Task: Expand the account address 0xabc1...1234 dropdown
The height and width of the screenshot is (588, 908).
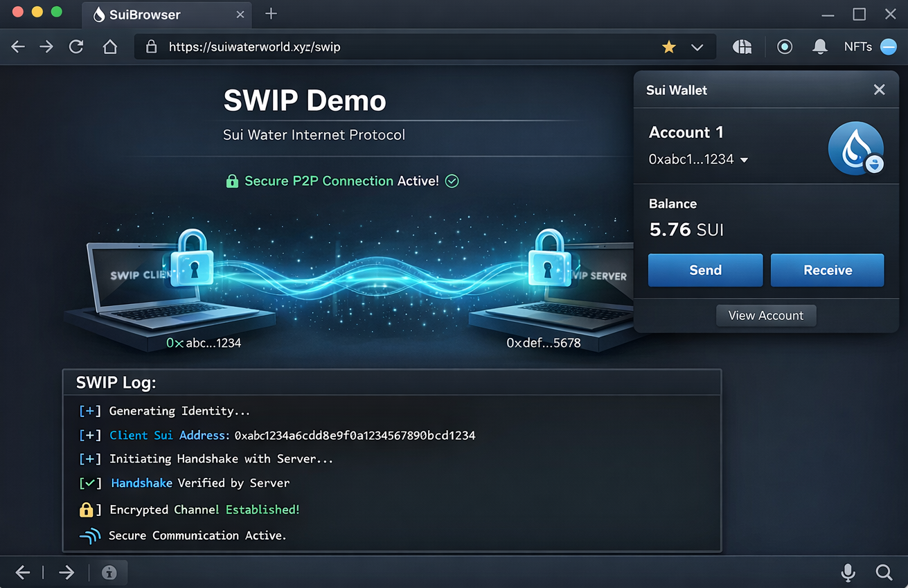Action: 744,160
